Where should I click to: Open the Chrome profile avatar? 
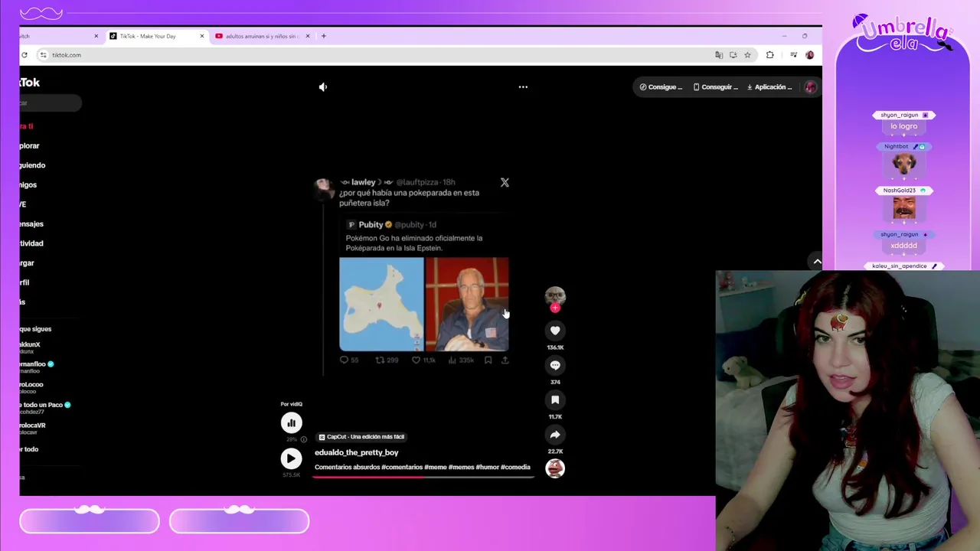(810, 55)
